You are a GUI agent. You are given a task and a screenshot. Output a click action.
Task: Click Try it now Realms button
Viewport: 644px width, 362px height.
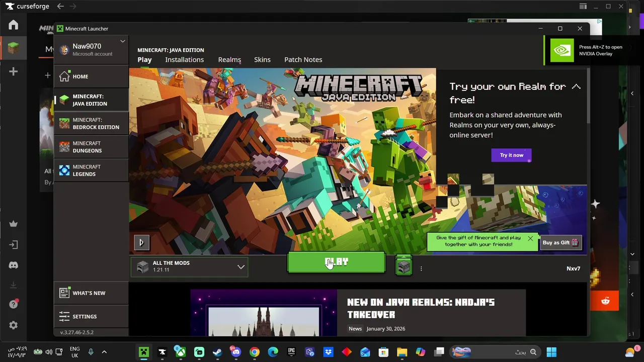pyautogui.click(x=511, y=155)
